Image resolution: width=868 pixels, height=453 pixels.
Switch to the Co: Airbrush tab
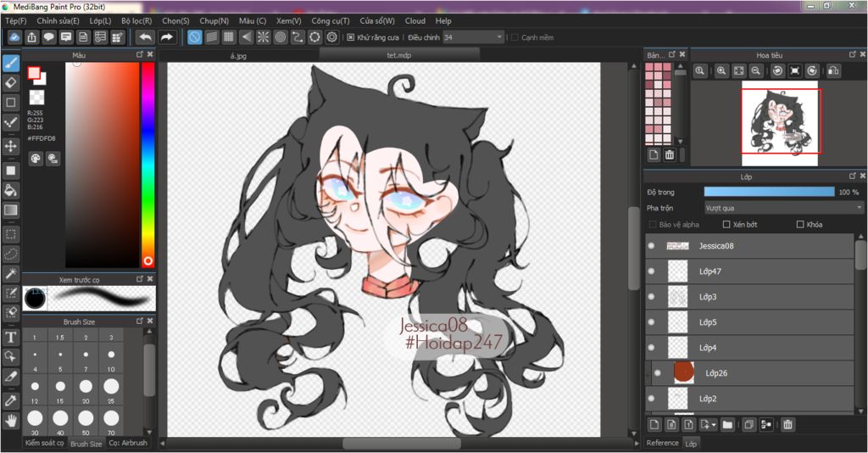click(128, 443)
